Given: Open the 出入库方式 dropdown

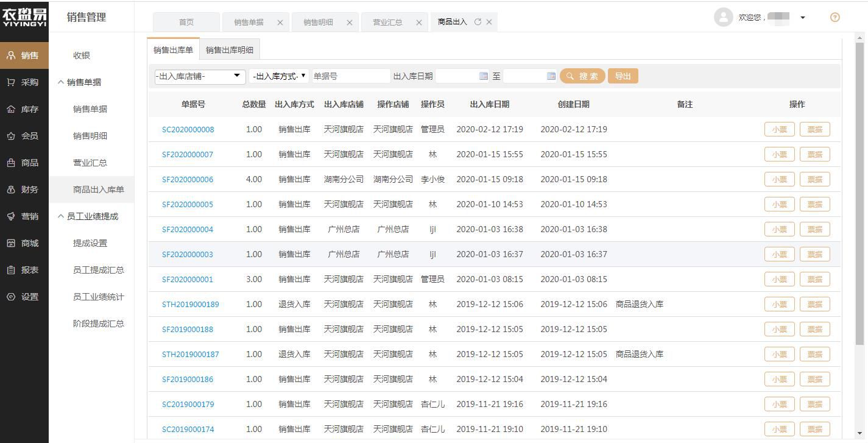Looking at the screenshot, I should tap(279, 76).
